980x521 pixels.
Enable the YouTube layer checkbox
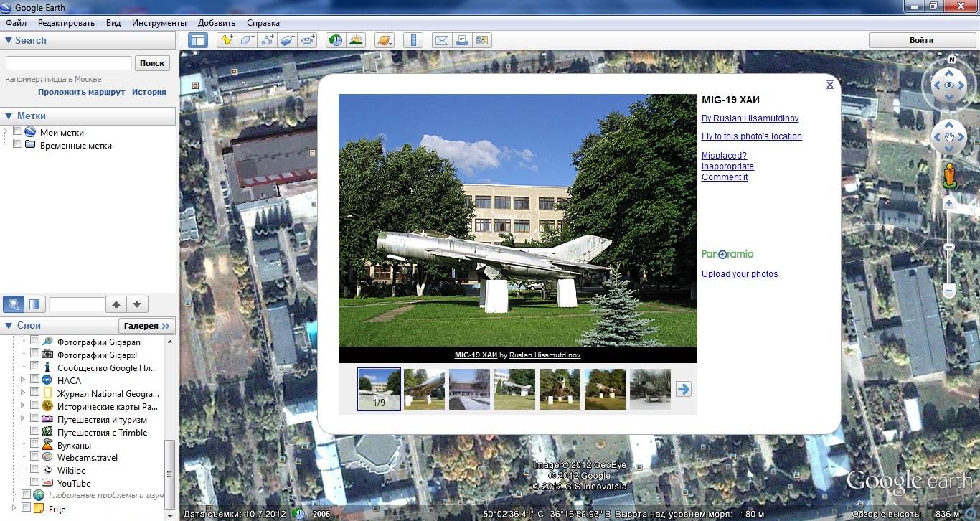pos(34,483)
